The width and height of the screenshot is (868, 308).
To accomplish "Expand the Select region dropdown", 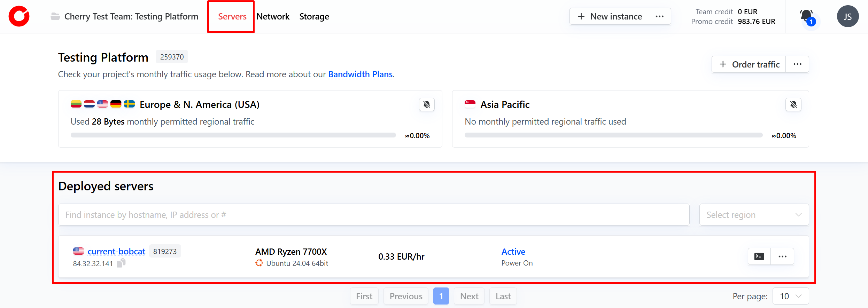I will point(754,215).
